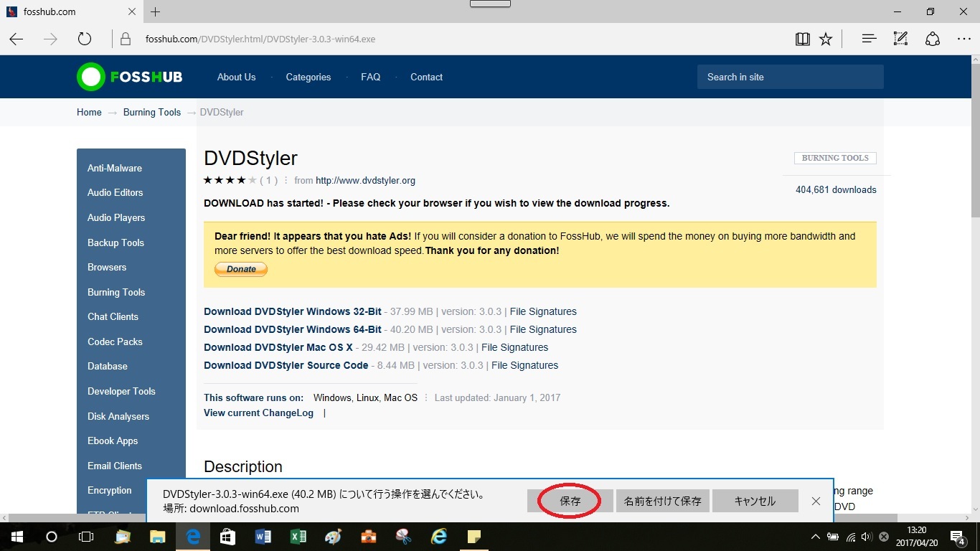Open Audio Editors category

point(115,192)
